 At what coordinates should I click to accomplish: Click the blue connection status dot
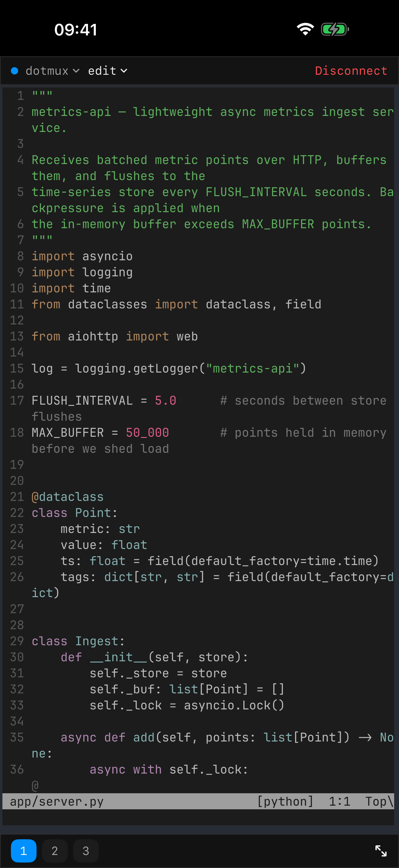click(x=15, y=71)
